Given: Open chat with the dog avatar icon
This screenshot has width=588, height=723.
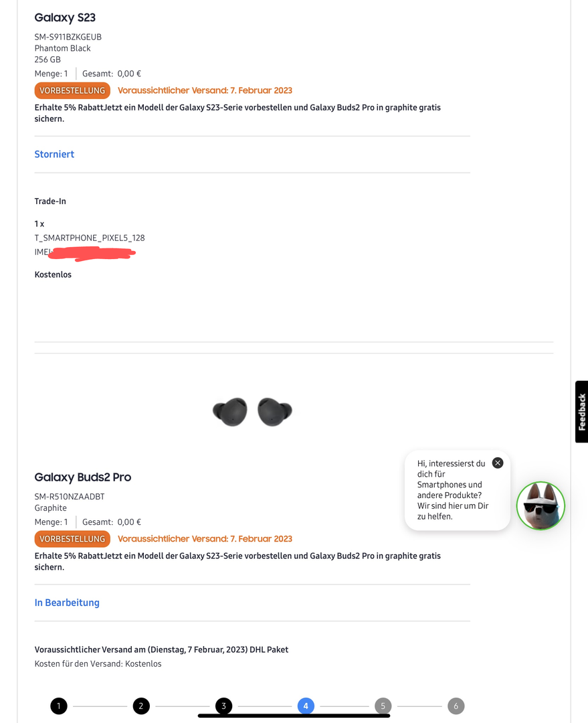Looking at the screenshot, I should click(x=541, y=505).
